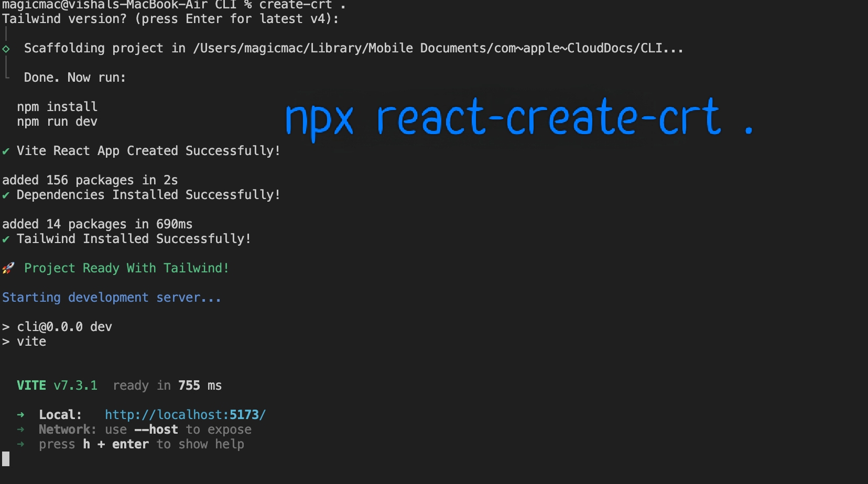
Task: Click 'Starting development server...' line
Action: click(112, 298)
